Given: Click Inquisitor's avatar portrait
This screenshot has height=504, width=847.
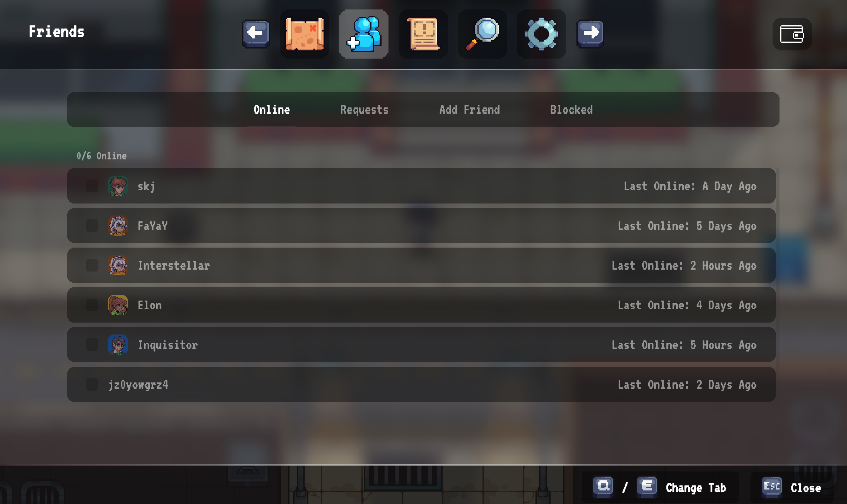Looking at the screenshot, I should pos(118,345).
